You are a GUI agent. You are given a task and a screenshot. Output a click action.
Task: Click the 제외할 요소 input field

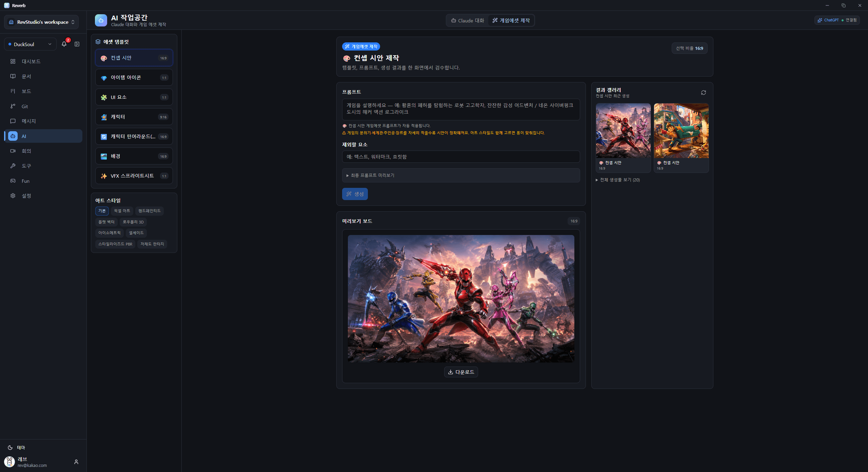[x=461, y=157]
